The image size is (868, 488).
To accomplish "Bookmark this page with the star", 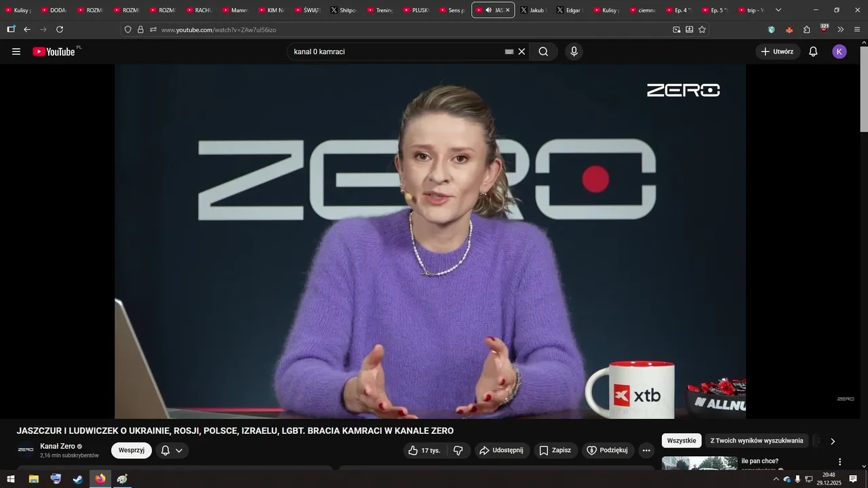I will pyautogui.click(x=702, y=29).
